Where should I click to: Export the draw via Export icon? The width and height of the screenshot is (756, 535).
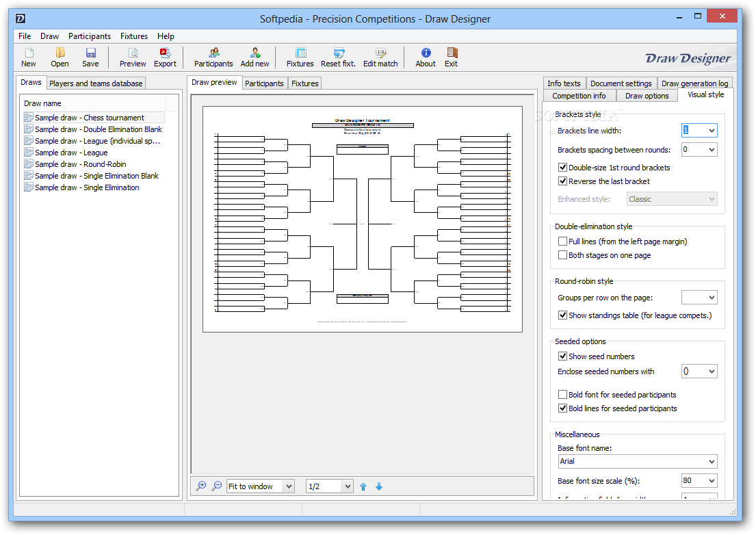(165, 57)
